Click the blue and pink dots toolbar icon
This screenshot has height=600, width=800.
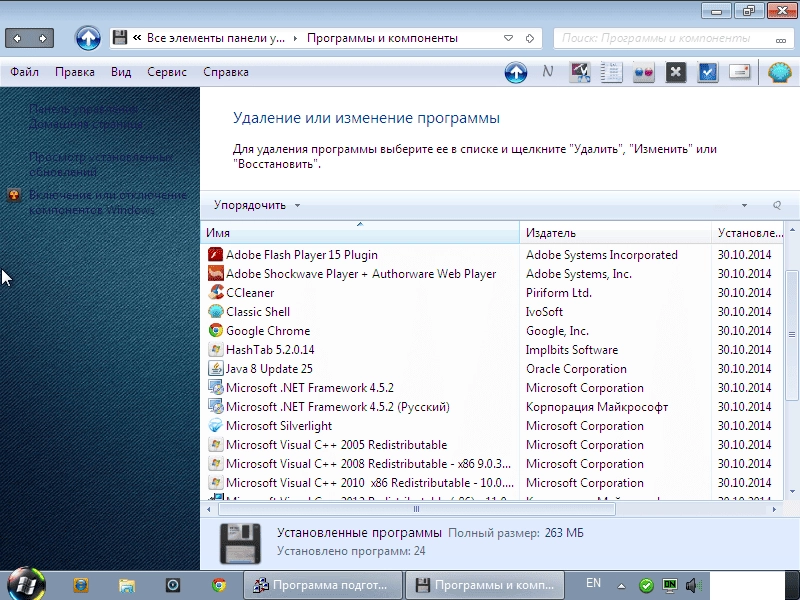[643, 72]
